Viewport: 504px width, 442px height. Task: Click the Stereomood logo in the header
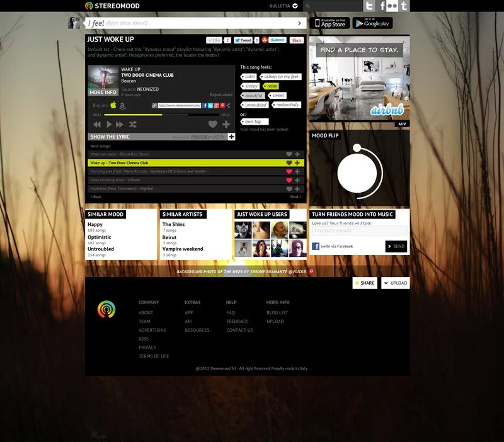pyautogui.click(x=112, y=6)
